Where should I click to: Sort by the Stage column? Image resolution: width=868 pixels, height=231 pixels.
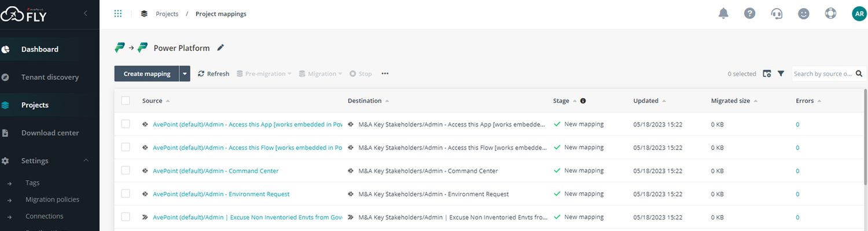(565, 100)
